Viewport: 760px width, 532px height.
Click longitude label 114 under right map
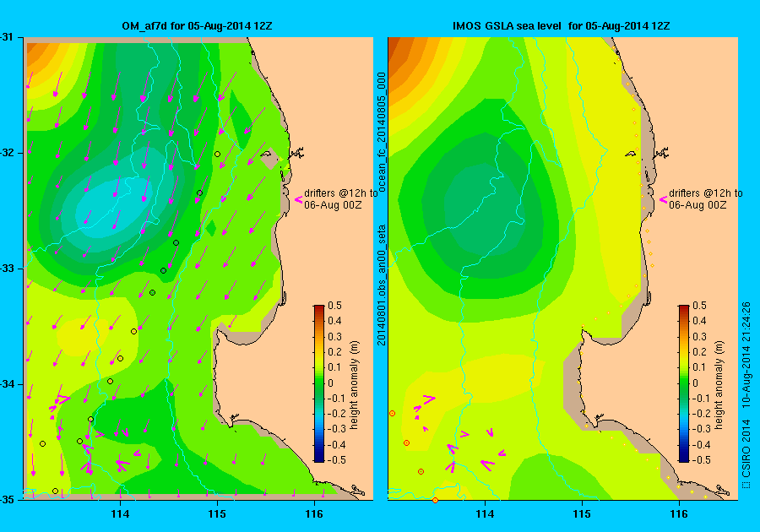tap(486, 514)
